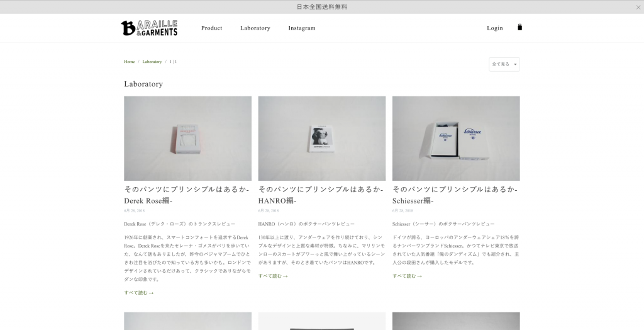This screenshot has width=644, height=330.
Task: Click すべて読む under the HANRO article
Action: coord(273,276)
